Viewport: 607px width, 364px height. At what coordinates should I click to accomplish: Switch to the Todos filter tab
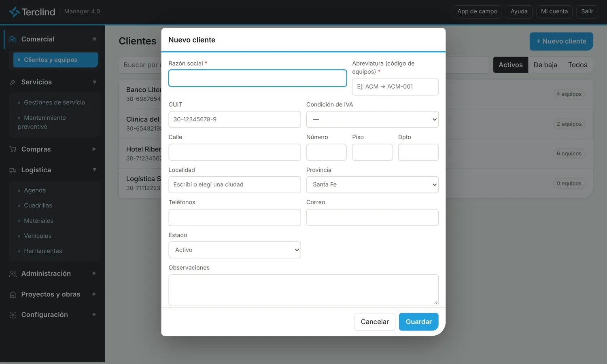pyautogui.click(x=577, y=65)
